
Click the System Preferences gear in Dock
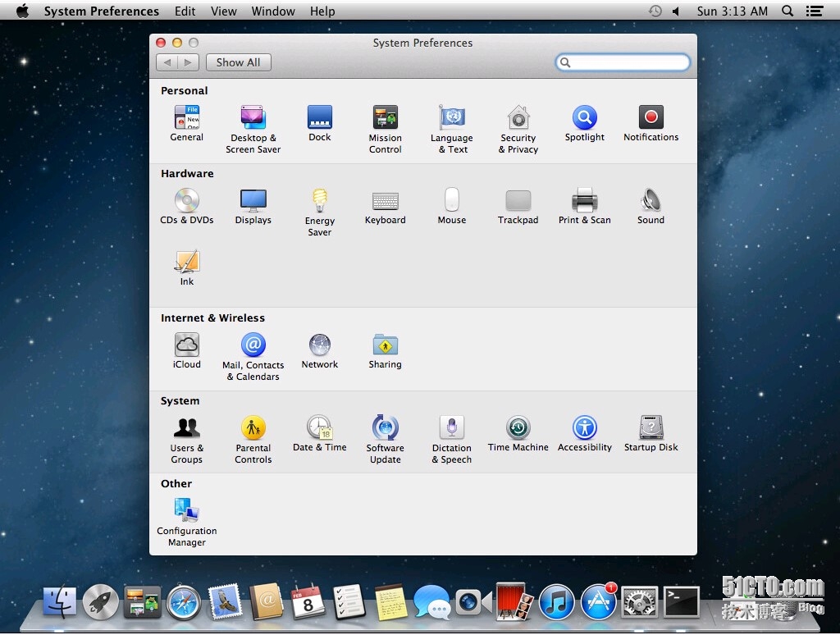tap(640, 602)
